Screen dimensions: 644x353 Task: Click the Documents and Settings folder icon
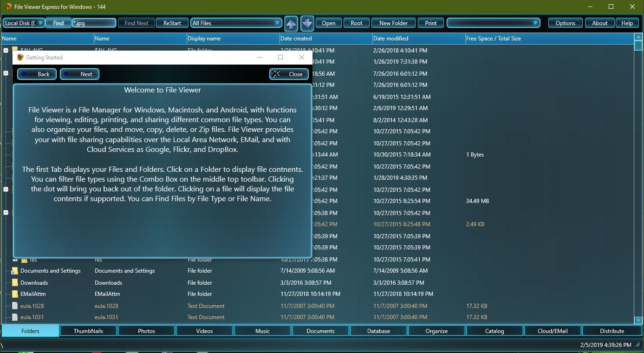(15, 271)
